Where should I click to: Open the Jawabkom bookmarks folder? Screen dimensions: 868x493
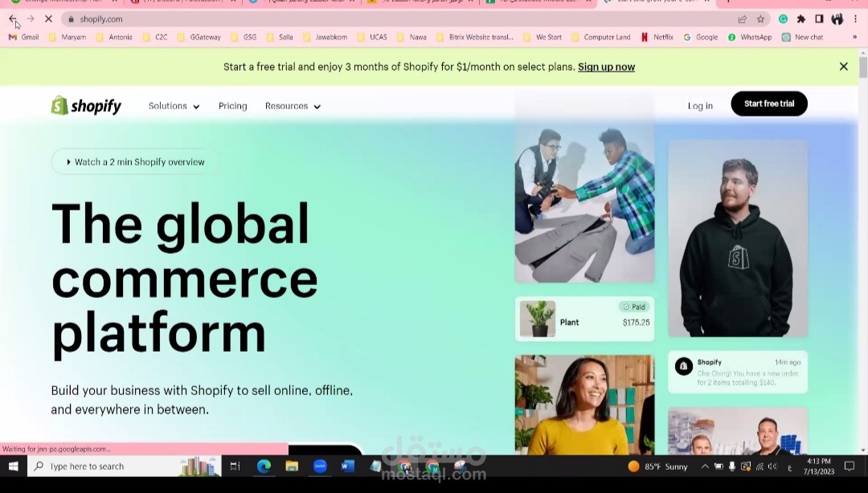click(x=325, y=37)
